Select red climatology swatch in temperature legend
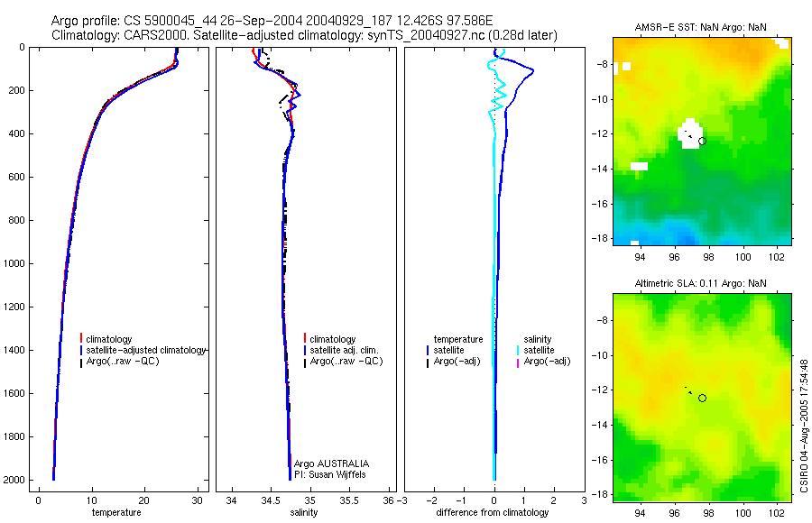 point(81,339)
